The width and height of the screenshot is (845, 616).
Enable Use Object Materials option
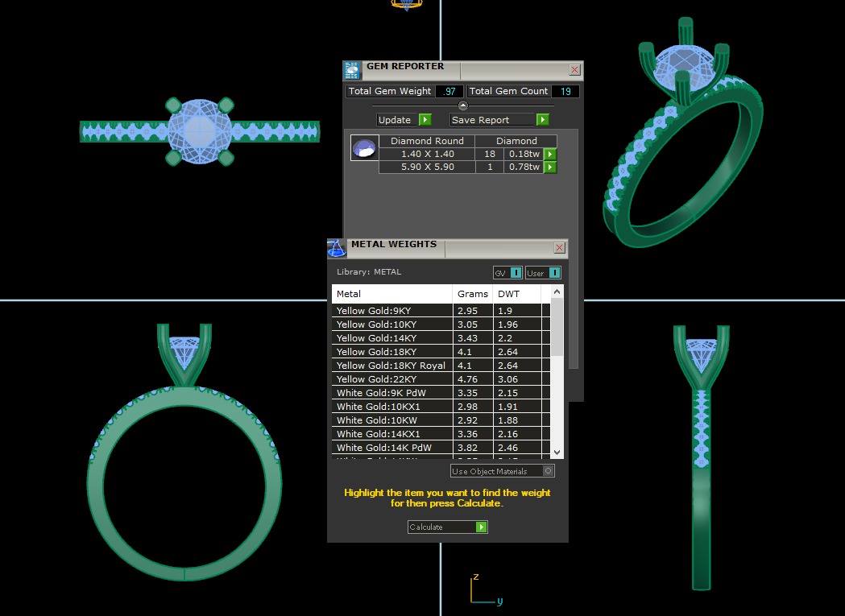point(549,471)
